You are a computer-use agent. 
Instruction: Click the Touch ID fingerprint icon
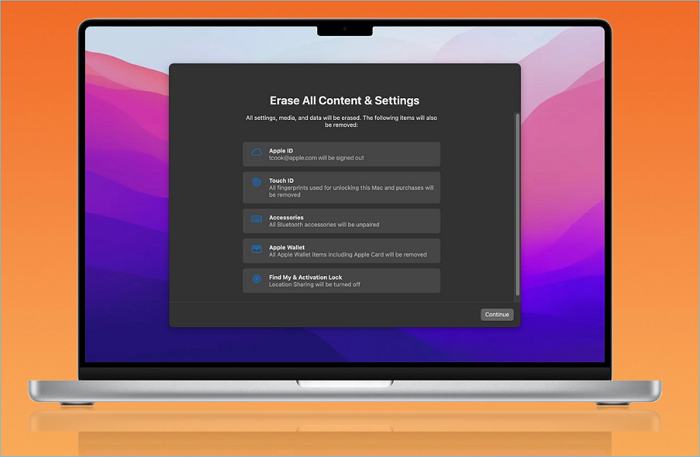(x=256, y=183)
